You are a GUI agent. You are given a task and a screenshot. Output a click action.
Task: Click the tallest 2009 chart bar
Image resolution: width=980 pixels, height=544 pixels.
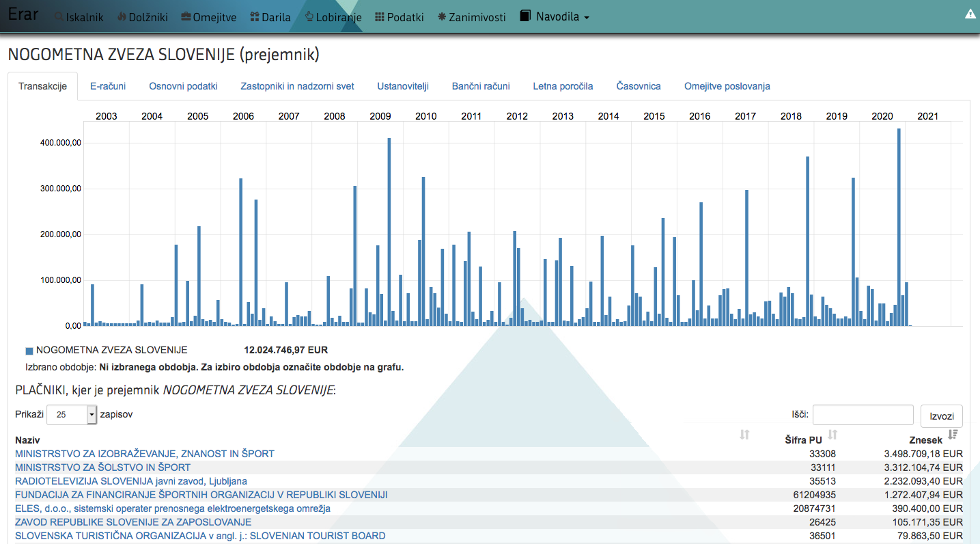pos(389,232)
